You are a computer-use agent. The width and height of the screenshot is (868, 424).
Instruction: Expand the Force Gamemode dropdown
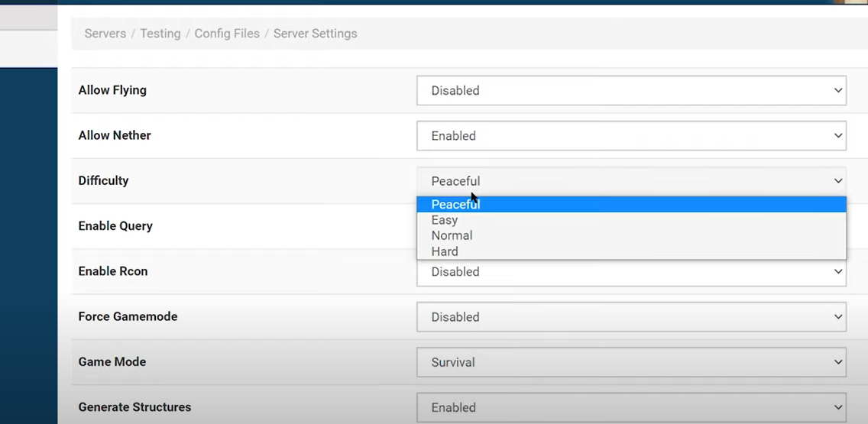click(630, 317)
